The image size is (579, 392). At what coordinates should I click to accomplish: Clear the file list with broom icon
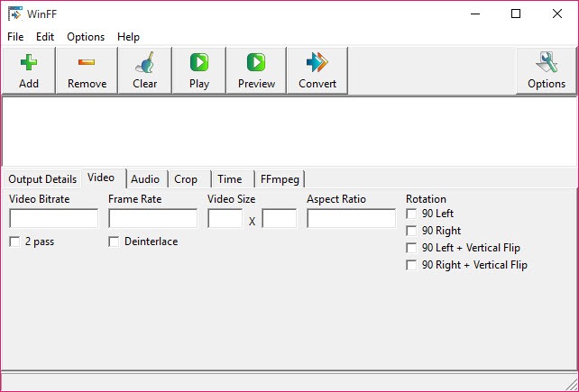[144, 63]
